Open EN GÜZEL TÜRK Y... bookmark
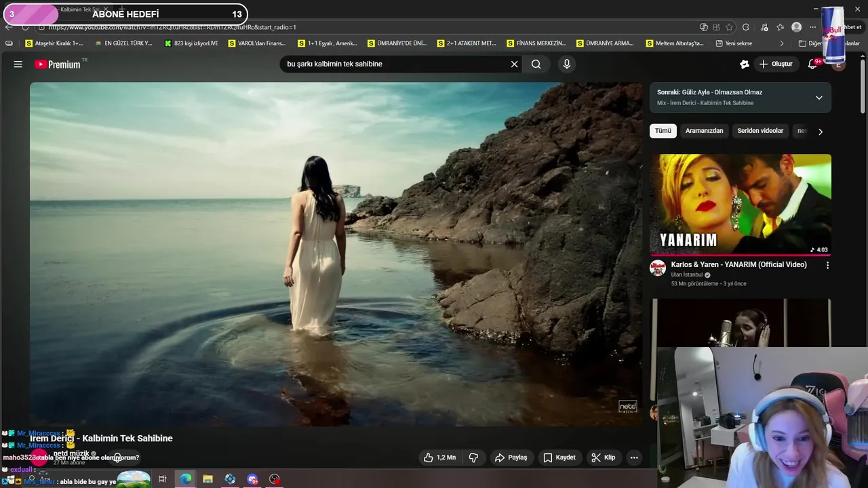The width and height of the screenshot is (868, 488). 123,43
